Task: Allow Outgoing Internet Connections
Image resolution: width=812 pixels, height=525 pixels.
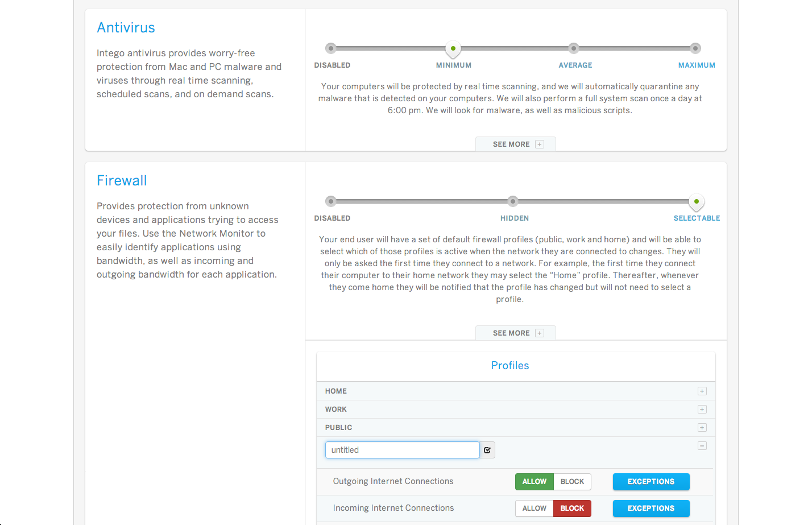Action: click(535, 482)
